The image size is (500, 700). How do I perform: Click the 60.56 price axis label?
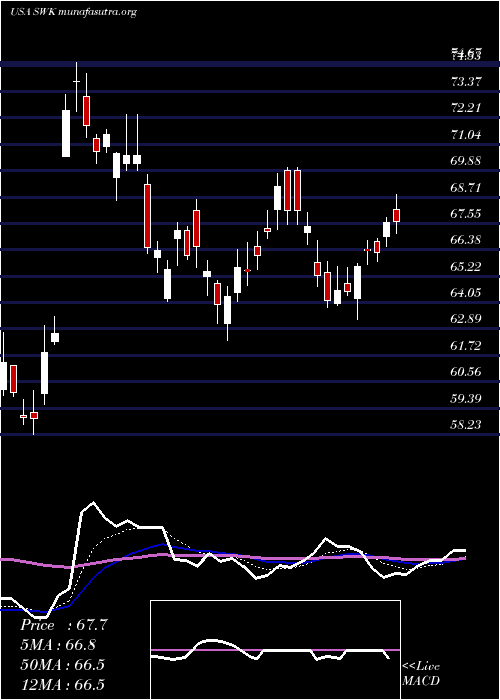[x=466, y=371]
